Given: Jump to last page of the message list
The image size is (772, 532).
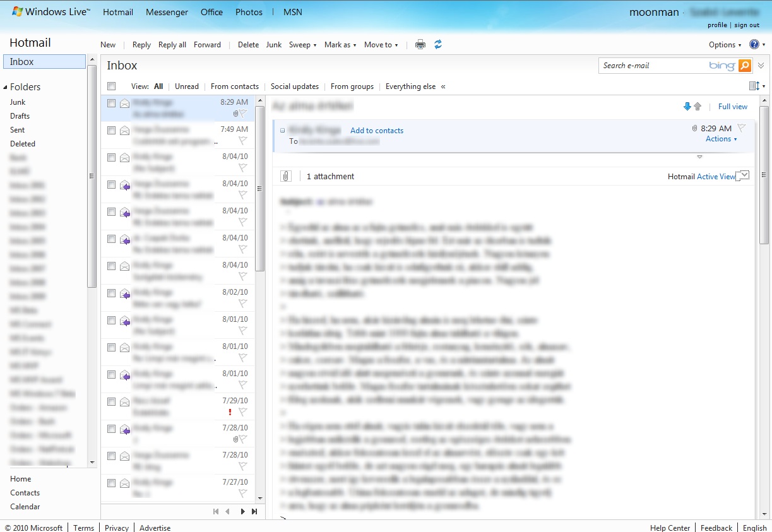Looking at the screenshot, I should (x=254, y=511).
